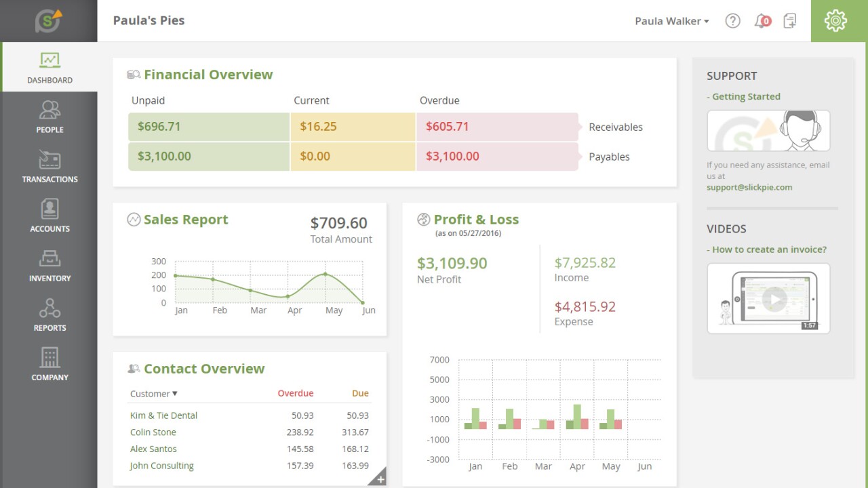Click the overdue receivables $605.71 cell
The image size is (868, 488).
point(496,127)
